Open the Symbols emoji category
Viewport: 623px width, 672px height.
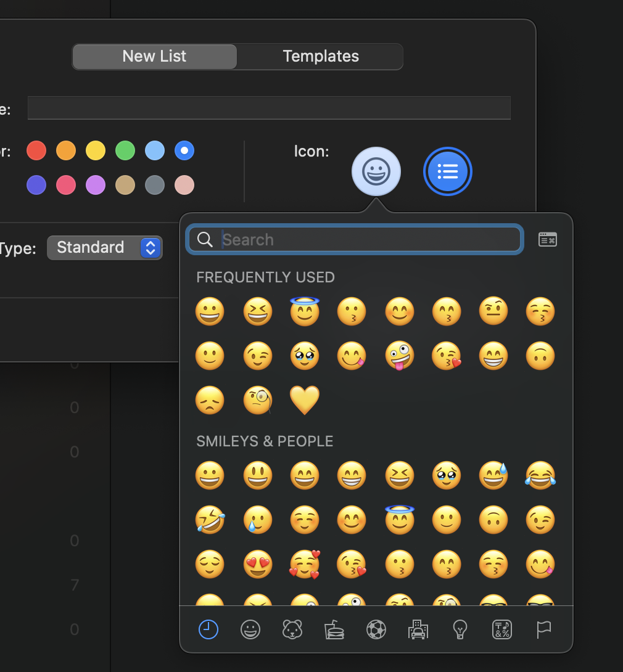pyautogui.click(x=501, y=629)
